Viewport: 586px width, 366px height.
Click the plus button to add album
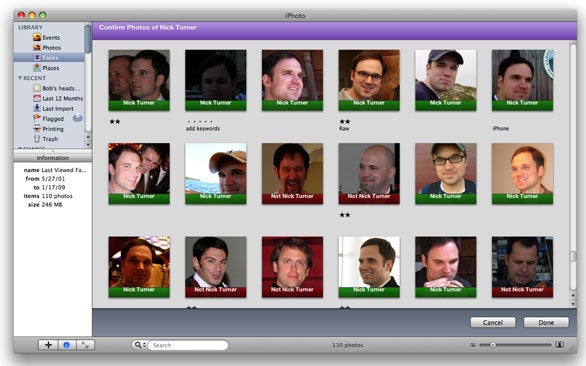pyautogui.click(x=48, y=345)
